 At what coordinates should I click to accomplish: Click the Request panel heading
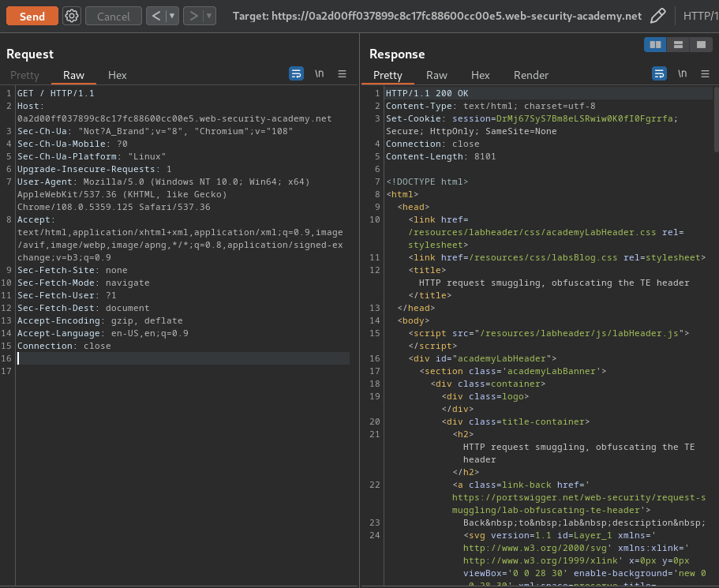click(30, 54)
